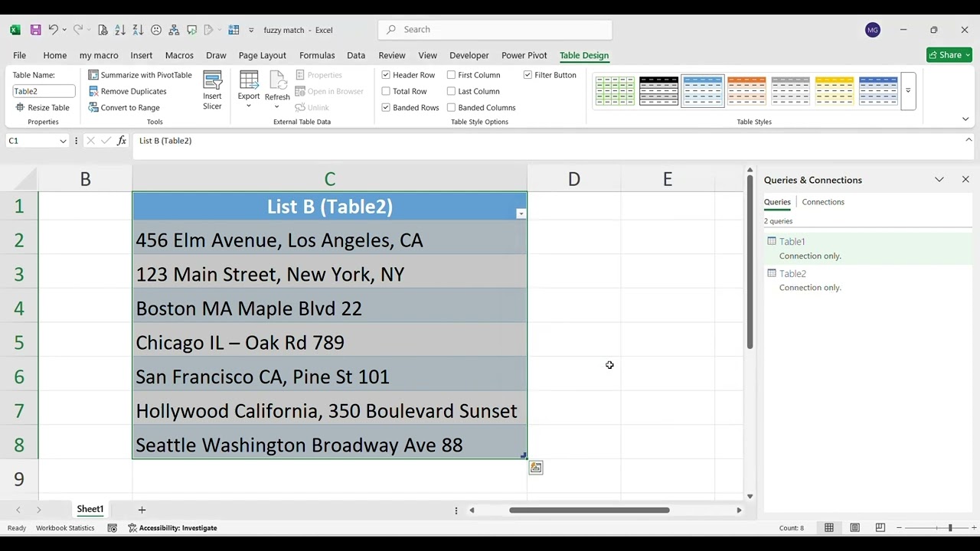The image size is (980, 551).
Task: Switch to the Home ribbon tab
Action: pos(54,55)
